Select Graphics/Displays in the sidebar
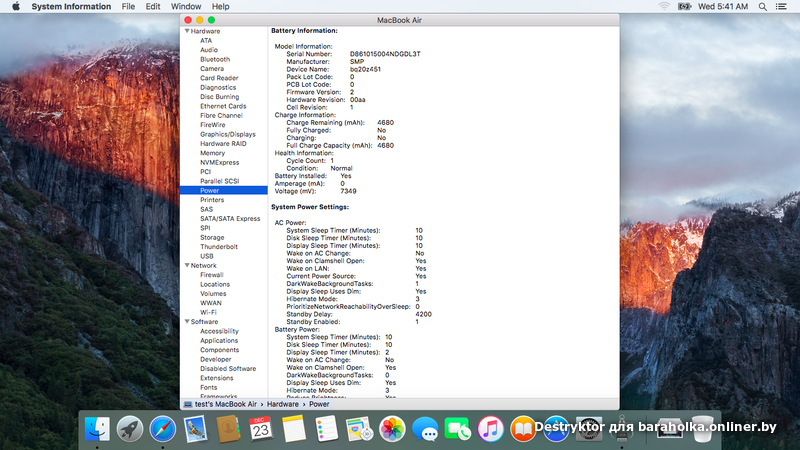 tap(228, 134)
